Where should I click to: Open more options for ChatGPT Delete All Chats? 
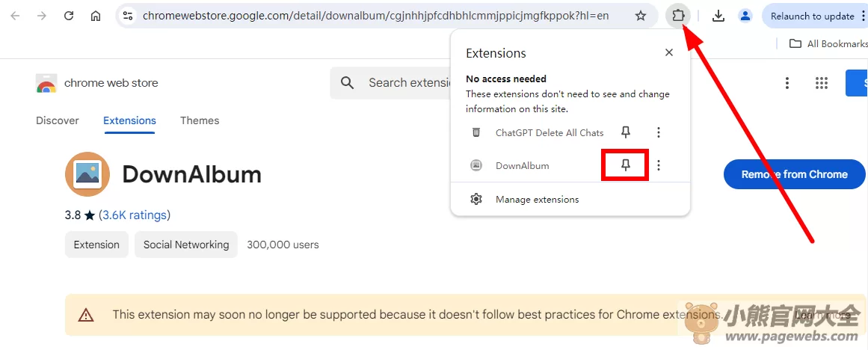click(658, 132)
